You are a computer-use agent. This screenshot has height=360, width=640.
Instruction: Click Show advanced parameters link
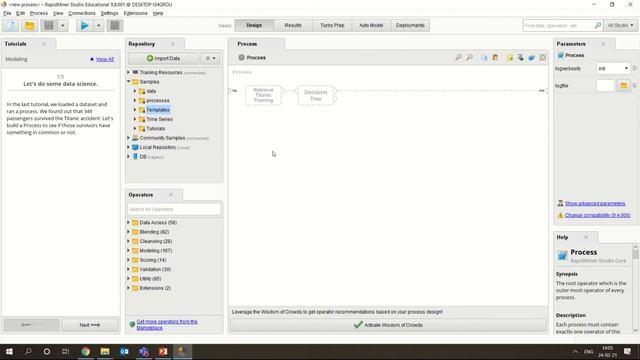(x=595, y=203)
